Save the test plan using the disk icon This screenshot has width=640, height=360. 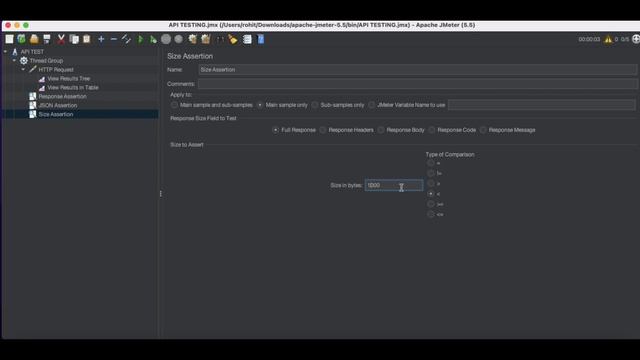47,39
